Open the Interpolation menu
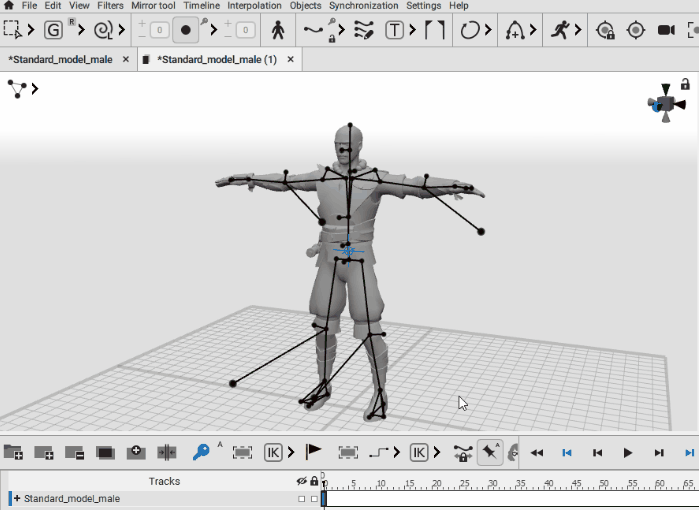Image resolution: width=699 pixels, height=510 pixels. [x=254, y=6]
